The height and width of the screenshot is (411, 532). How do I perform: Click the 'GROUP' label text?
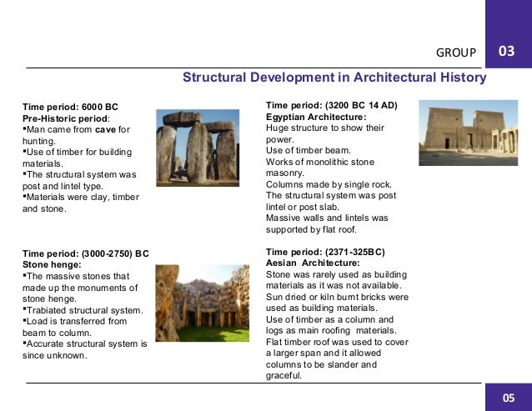click(x=456, y=53)
